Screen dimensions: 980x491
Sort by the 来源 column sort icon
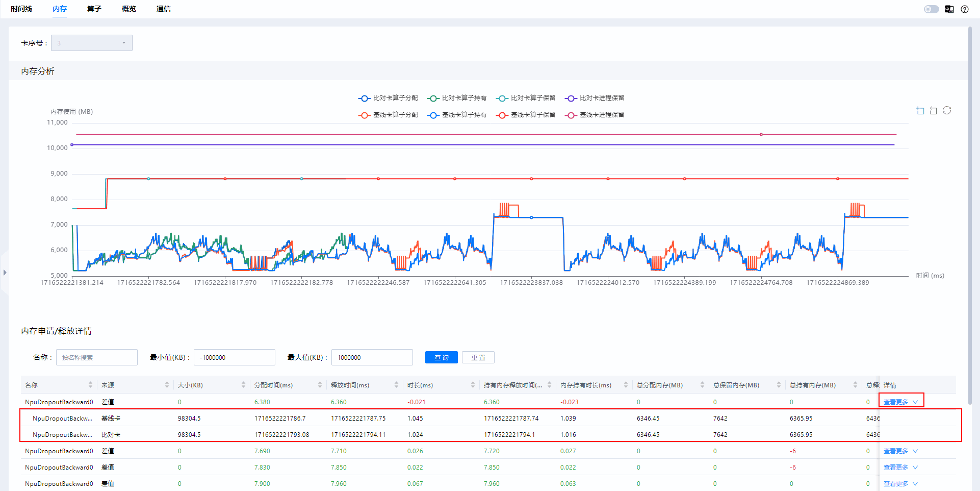pyautogui.click(x=167, y=385)
